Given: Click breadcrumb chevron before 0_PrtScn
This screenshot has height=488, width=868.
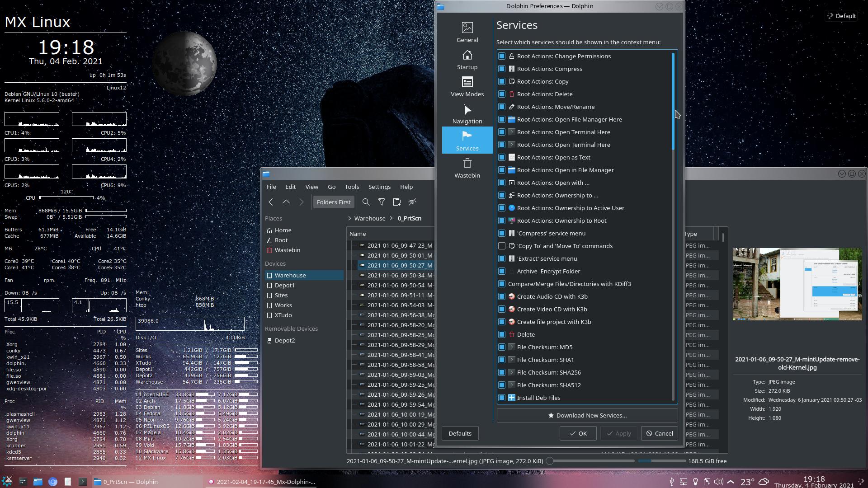Looking at the screenshot, I should click(x=392, y=218).
